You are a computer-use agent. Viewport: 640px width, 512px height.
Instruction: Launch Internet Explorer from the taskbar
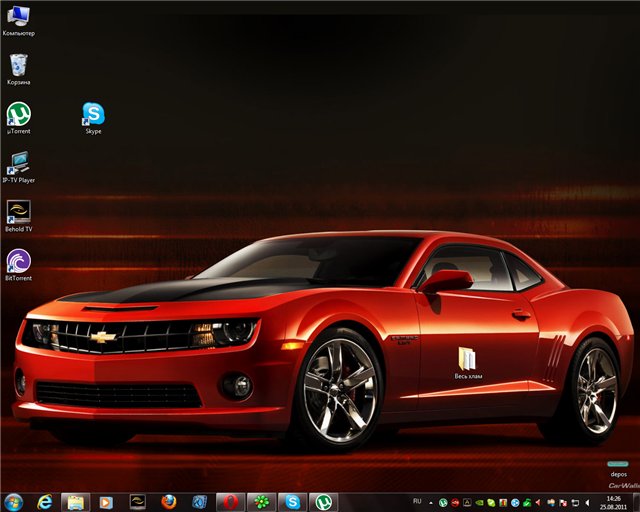tap(44, 502)
